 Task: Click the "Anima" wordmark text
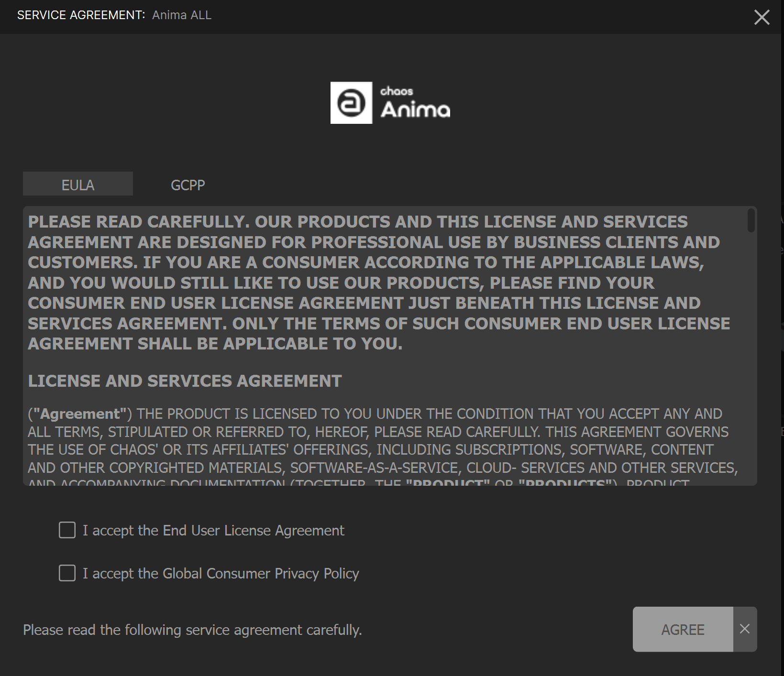pyautogui.click(x=415, y=110)
